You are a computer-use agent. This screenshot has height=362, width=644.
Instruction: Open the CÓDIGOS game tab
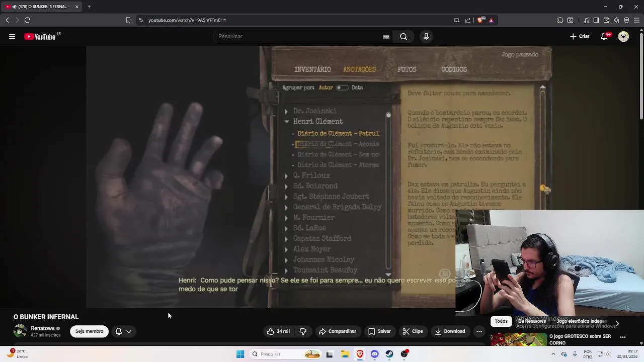[454, 69]
